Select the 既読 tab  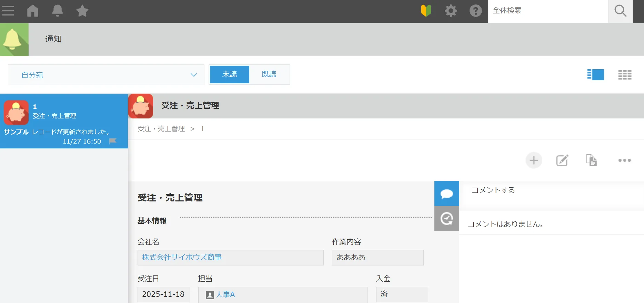pos(269,74)
